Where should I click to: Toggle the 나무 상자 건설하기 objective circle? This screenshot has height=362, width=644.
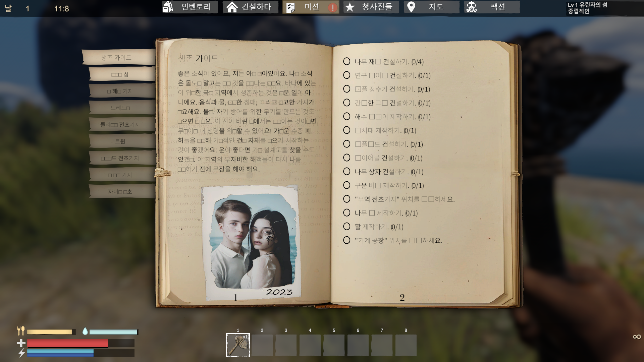click(x=347, y=172)
